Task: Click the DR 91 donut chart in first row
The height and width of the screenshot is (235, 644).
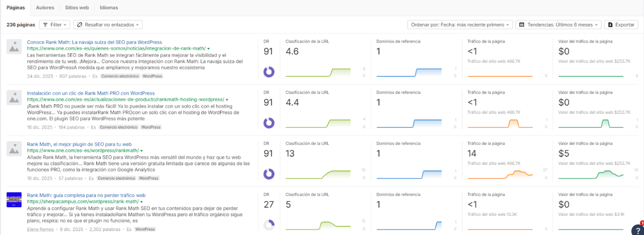Action: [x=269, y=72]
